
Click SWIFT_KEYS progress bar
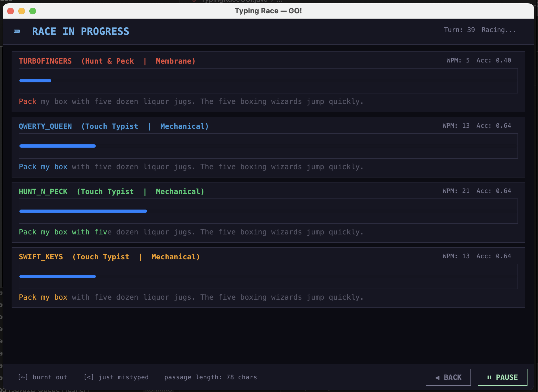click(x=268, y=276)
